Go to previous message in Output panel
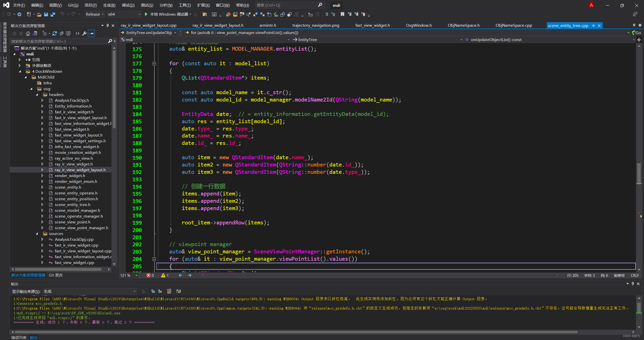The height and width of the screenshot is (340, 644). [x=153, y=291]
